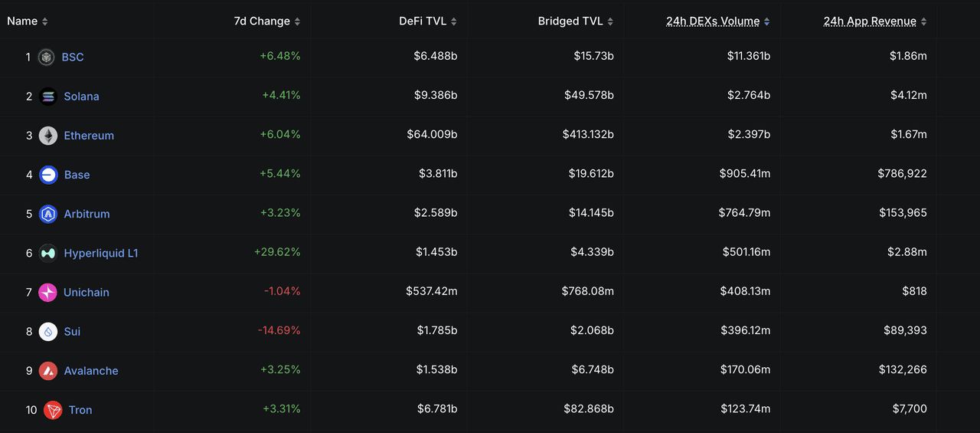Click the Solana chain logo icon
980x433 pixels.
pyautogui.click(x=48, y=97)
